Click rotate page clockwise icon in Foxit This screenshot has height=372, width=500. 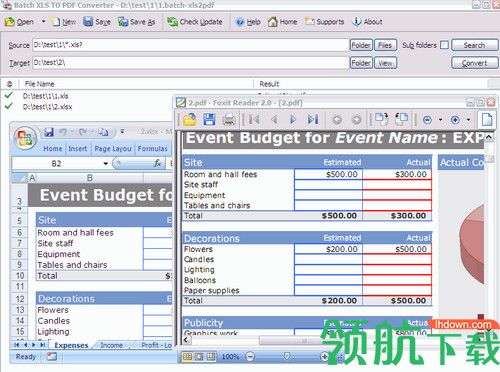[x=382, y=119]
